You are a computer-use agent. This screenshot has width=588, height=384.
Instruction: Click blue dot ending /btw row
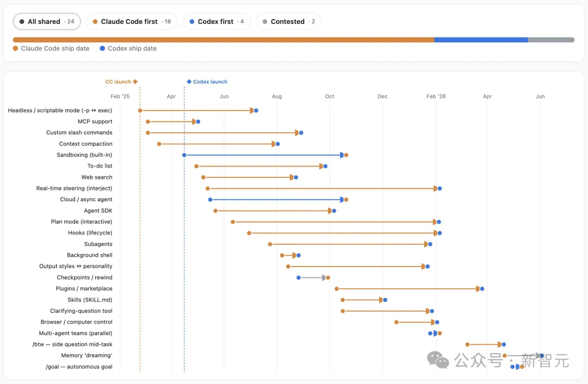504,345
